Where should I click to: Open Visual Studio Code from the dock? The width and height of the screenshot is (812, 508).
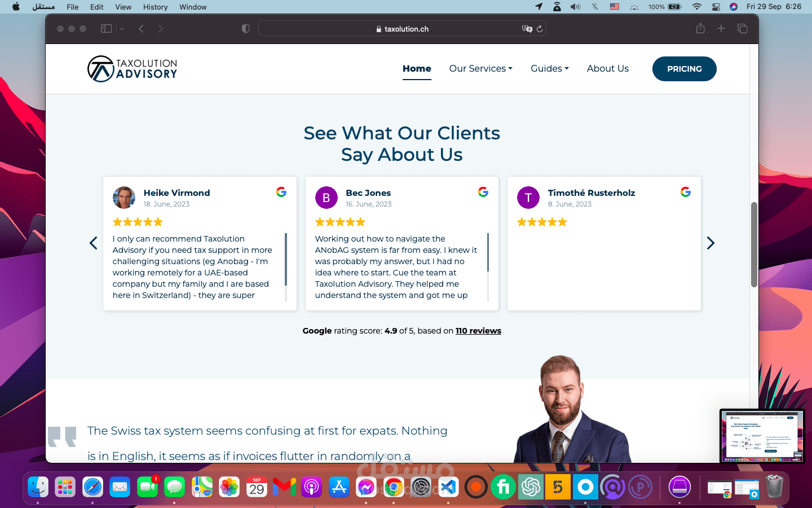[448, 487]
